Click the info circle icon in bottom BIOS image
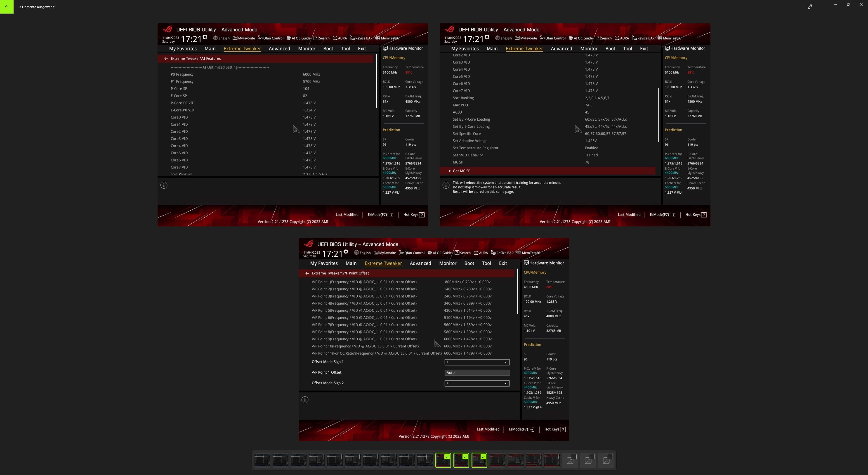The height and width of the screenshot is (475, 868). pos(305,400)
